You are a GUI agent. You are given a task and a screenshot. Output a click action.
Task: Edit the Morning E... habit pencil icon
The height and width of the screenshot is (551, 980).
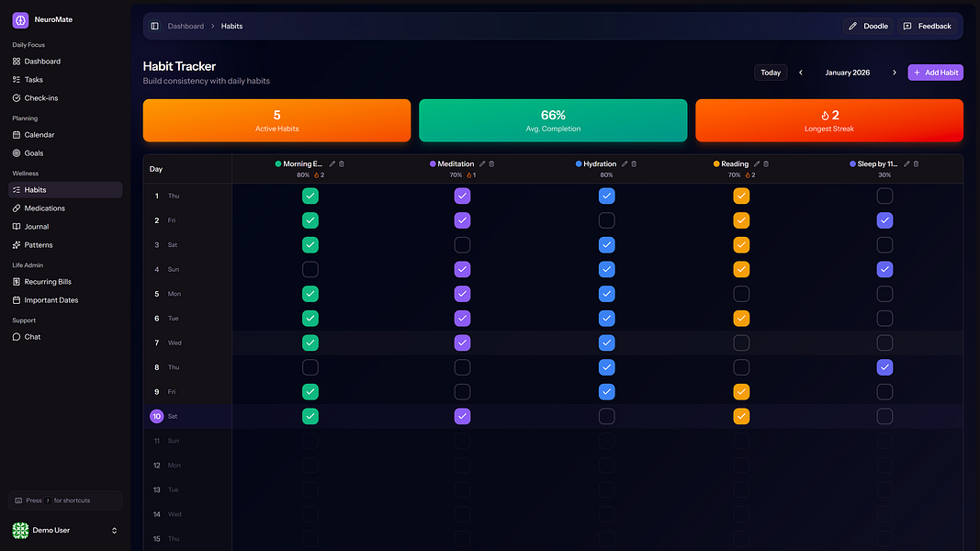point(332,163)
